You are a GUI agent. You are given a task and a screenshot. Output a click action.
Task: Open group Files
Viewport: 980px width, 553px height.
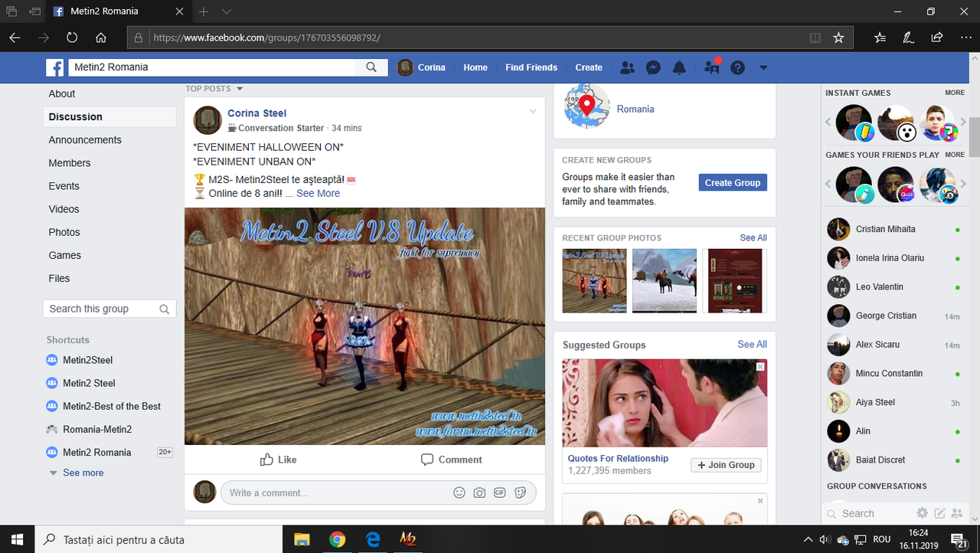click(x=60, y=278)
